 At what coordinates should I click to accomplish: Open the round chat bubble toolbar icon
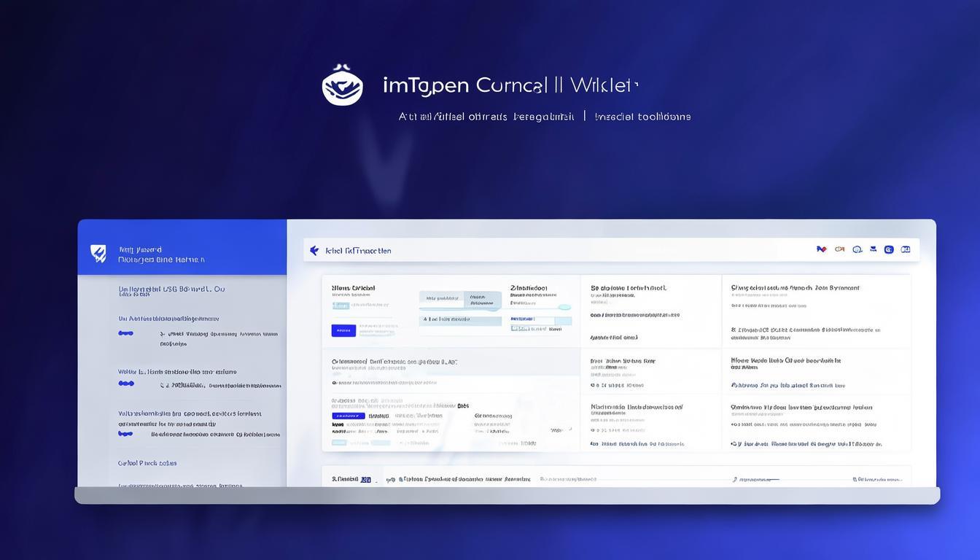point(857,249)
